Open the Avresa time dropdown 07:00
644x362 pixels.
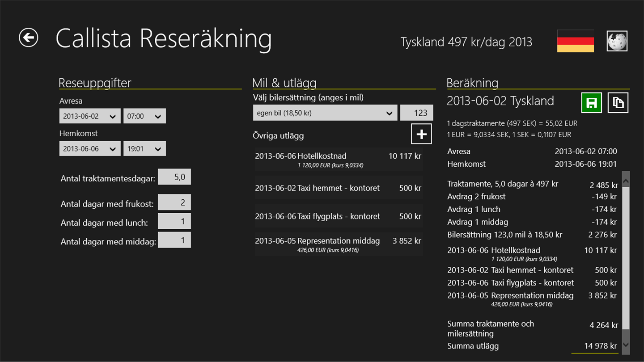point(144,116)
